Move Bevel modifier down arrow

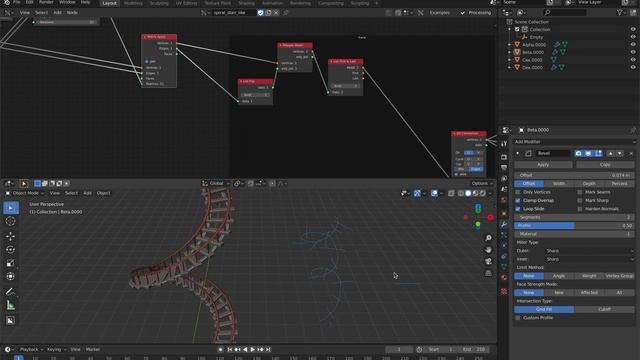[x=620, y=153]
